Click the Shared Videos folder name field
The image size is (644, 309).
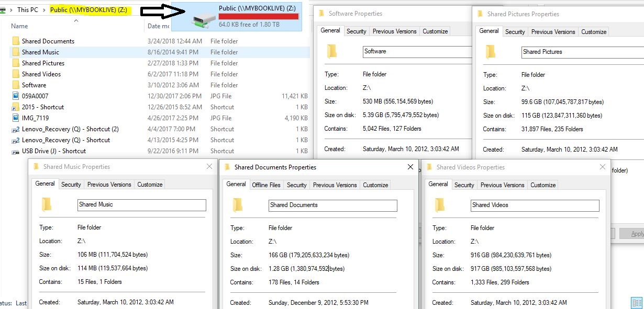tap(535, 205)
